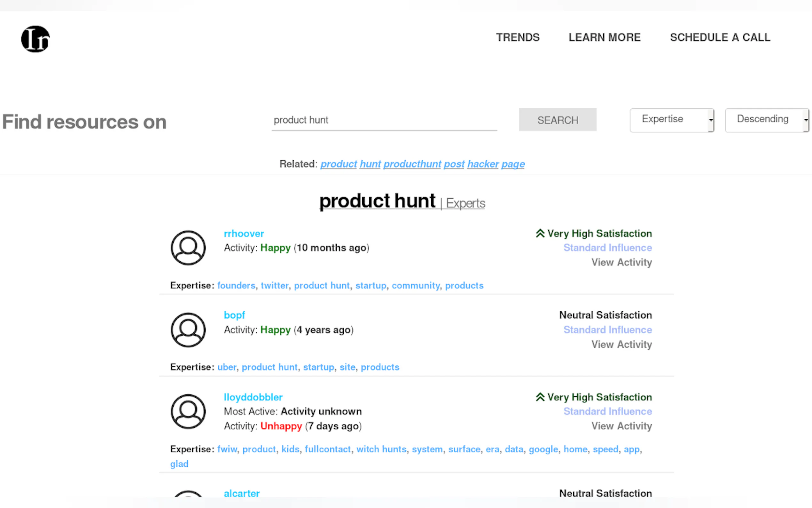Open the Expertise sort dropdown
Image resolution: width=812 pixels, height=508 pixels.
[x=672, y=120]
